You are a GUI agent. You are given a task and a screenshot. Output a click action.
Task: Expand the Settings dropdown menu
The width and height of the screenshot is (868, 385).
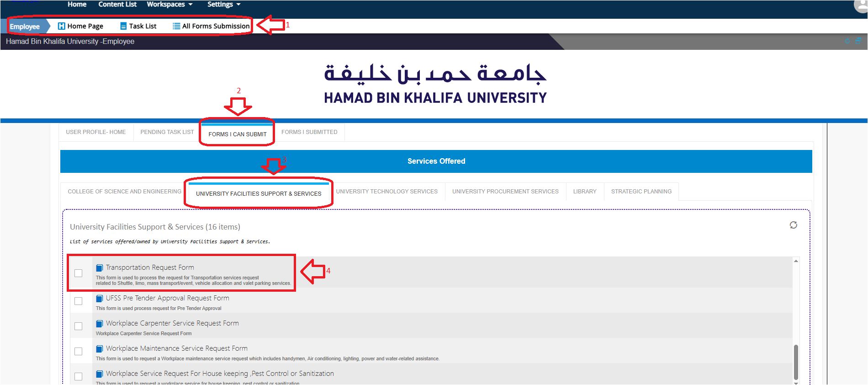[x=223, y=5]
